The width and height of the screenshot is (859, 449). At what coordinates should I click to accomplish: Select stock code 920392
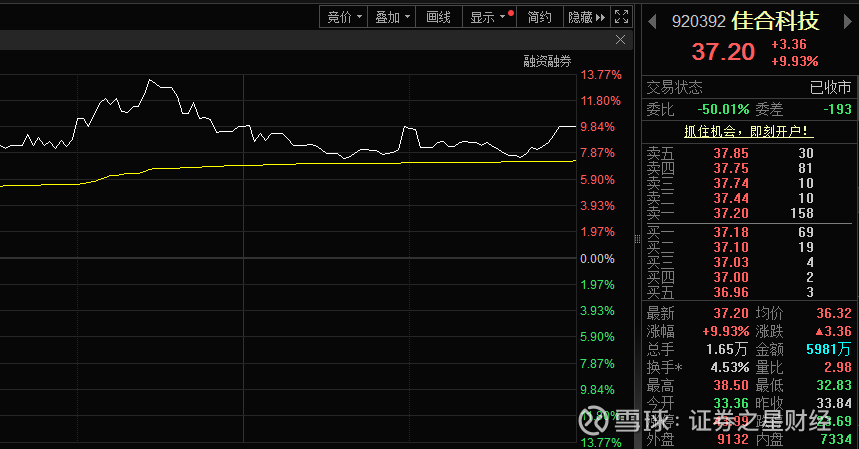click(x=698, y=21)
